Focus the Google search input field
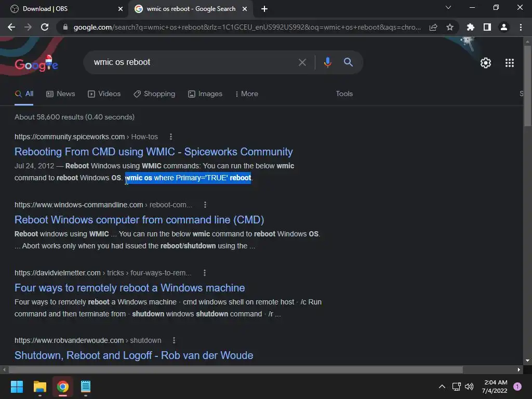This screenshot has width=532, height=399. tap(192, 62)
